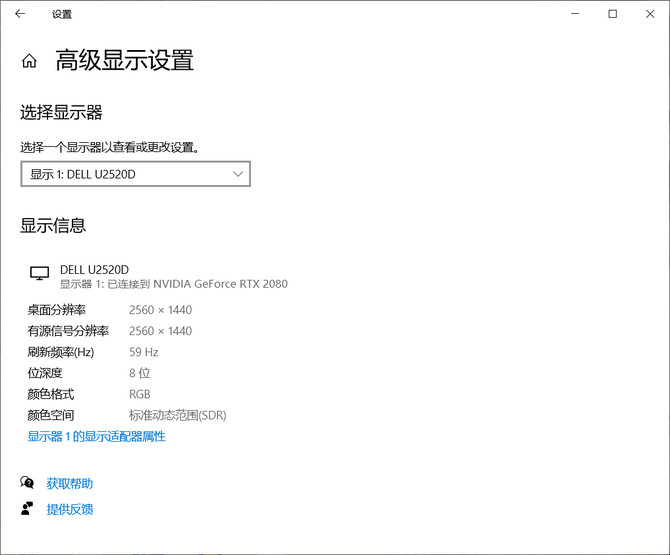The image size is (670, 555).
Task: Click the 提供反馈 link
Action: (70, 509)
